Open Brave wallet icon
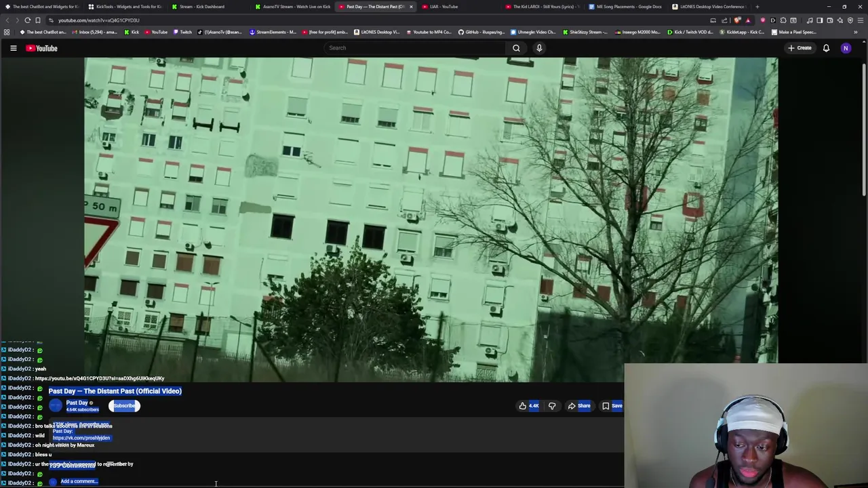868x488 pixels. point(829,20)
